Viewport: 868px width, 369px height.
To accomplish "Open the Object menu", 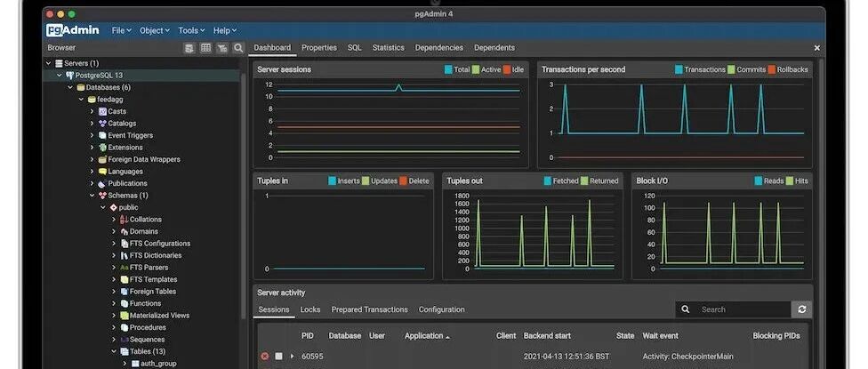I will tap(155, 30).
